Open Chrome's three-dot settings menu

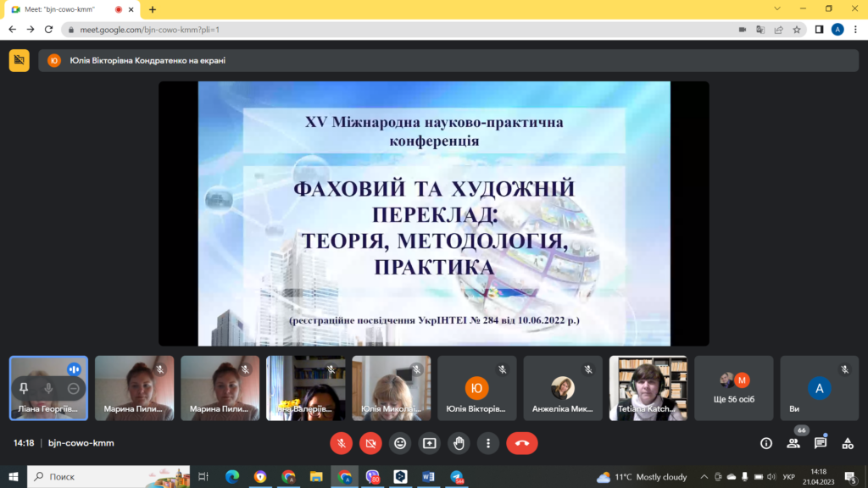coord(854,29)
